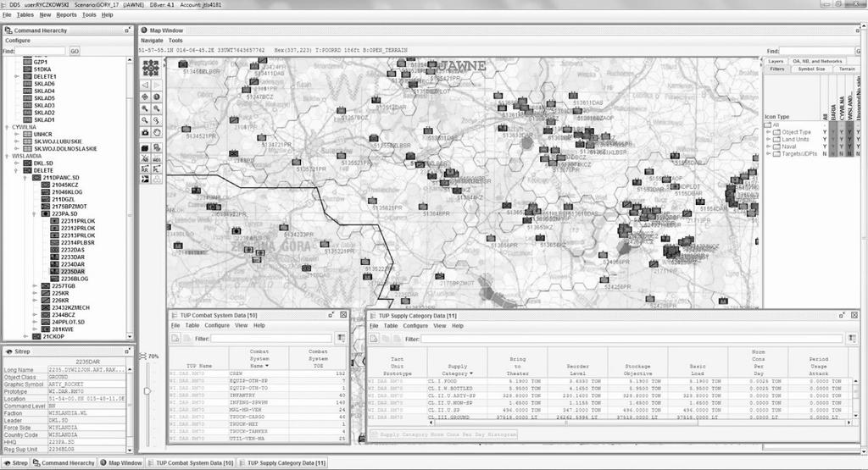868x470 pixels.
Task: Detach the Command Hierarchy panel
Action: (x=127, y=30)
